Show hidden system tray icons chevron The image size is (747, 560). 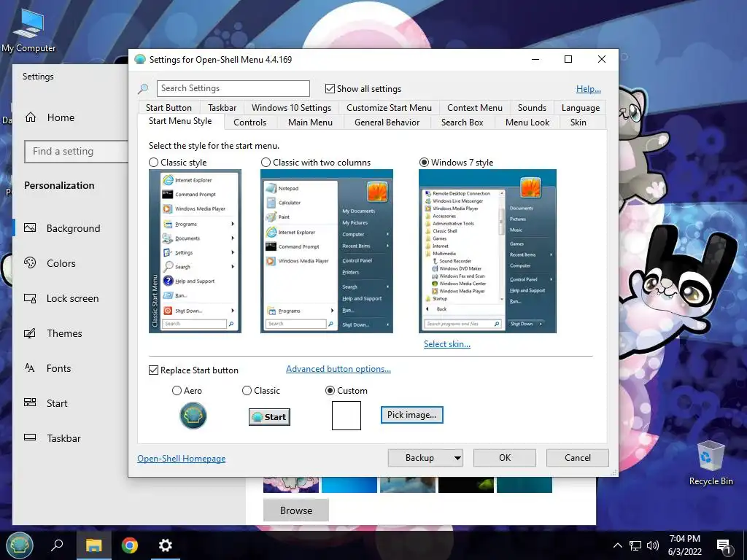(x=617, y=545)
